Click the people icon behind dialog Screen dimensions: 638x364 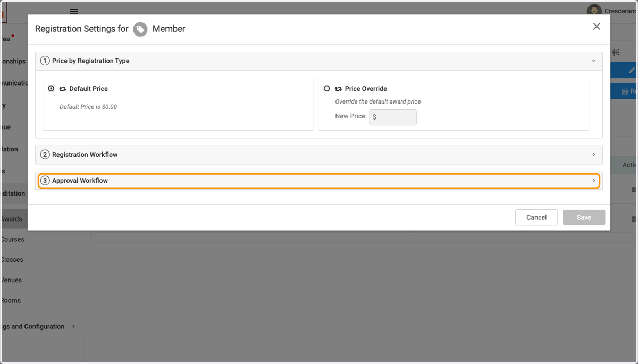pos(616,52)
